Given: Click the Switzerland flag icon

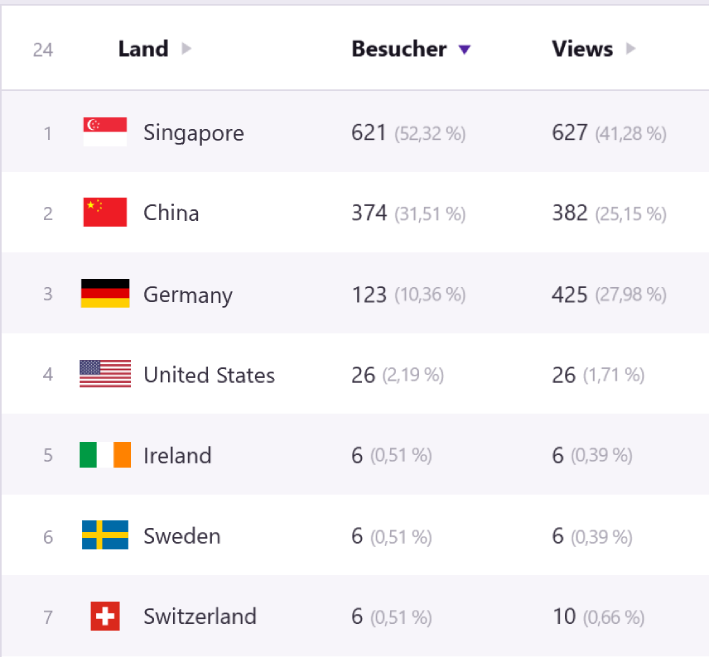Looking at the screenshot, I should pyautogui.click(x=105, y=616).
